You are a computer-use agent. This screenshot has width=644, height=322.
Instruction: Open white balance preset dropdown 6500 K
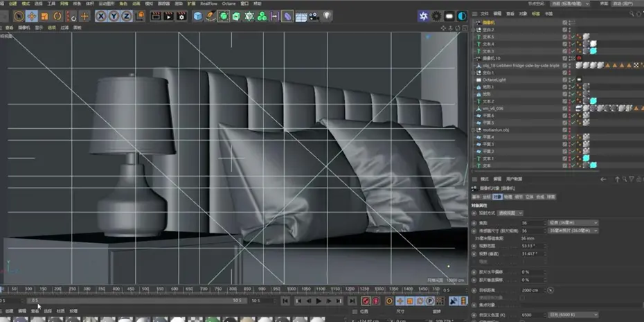[x=573, y=314]
